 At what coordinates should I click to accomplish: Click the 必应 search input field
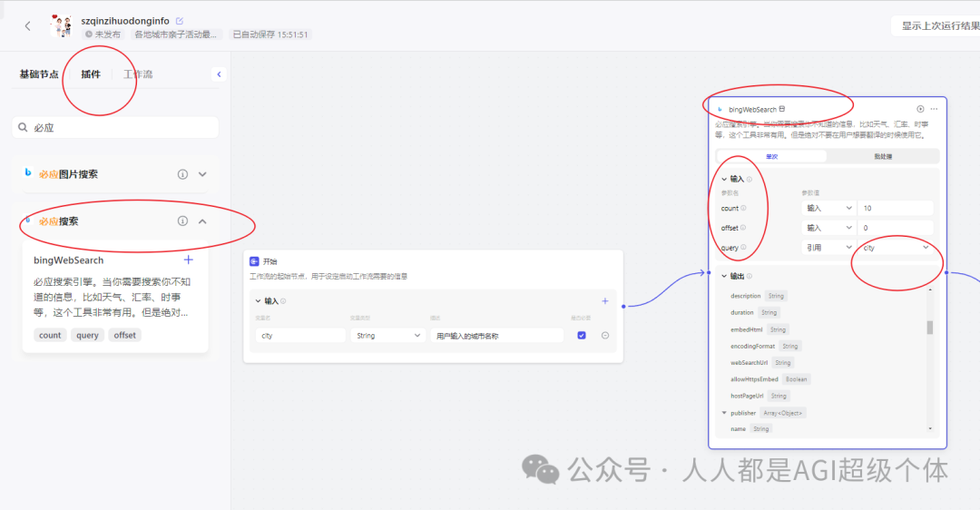pyautogui.click(x=115, y=127)
